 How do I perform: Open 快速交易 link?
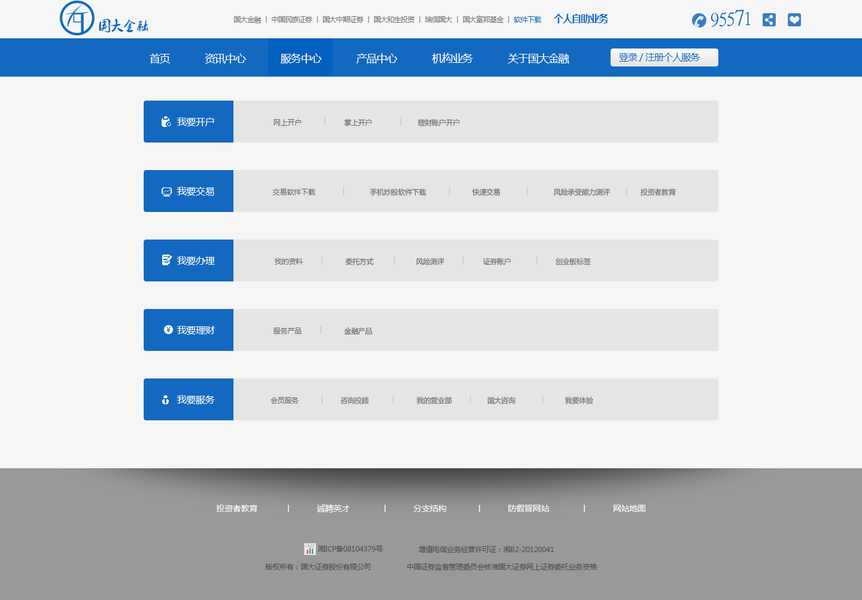pyautogui.click(x=486, y=192)
